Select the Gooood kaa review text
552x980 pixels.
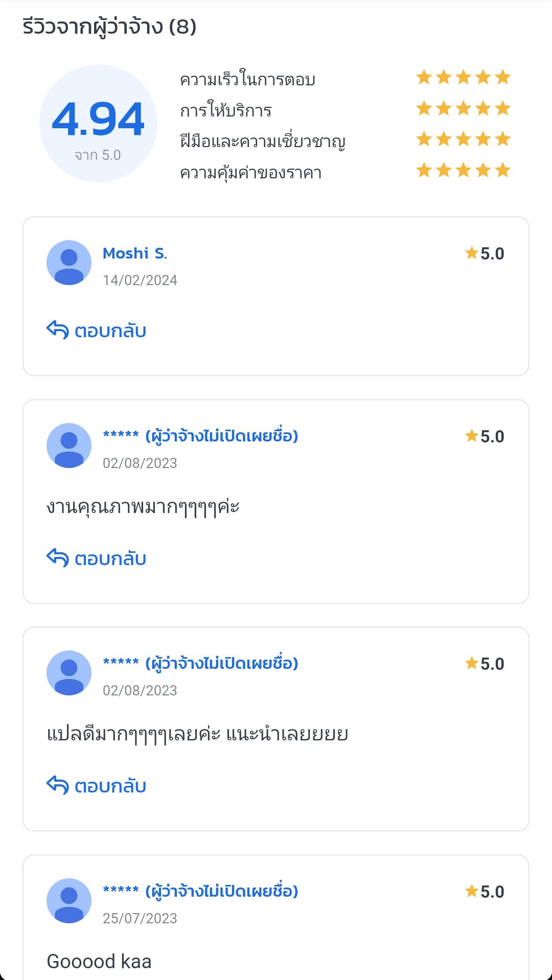pyautogui.click(x=99, y=962)
